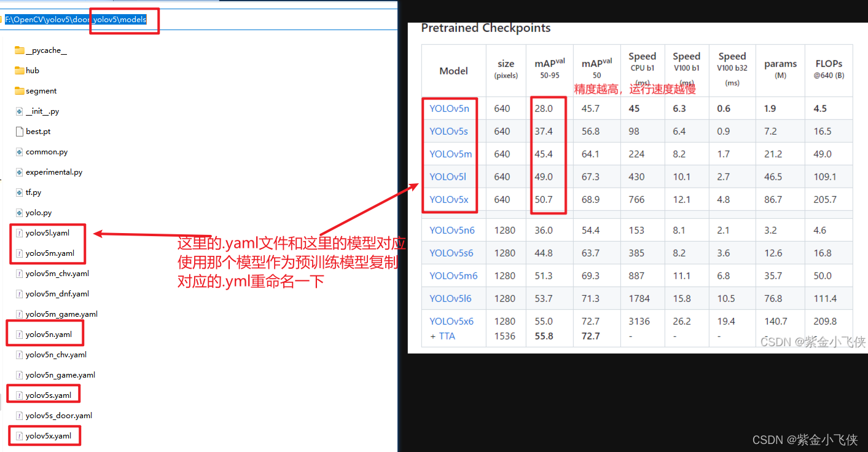The image size is (868, 452).
Task: Click the yolov5n_chv.yaml file icon
Action: pos(19,355)
